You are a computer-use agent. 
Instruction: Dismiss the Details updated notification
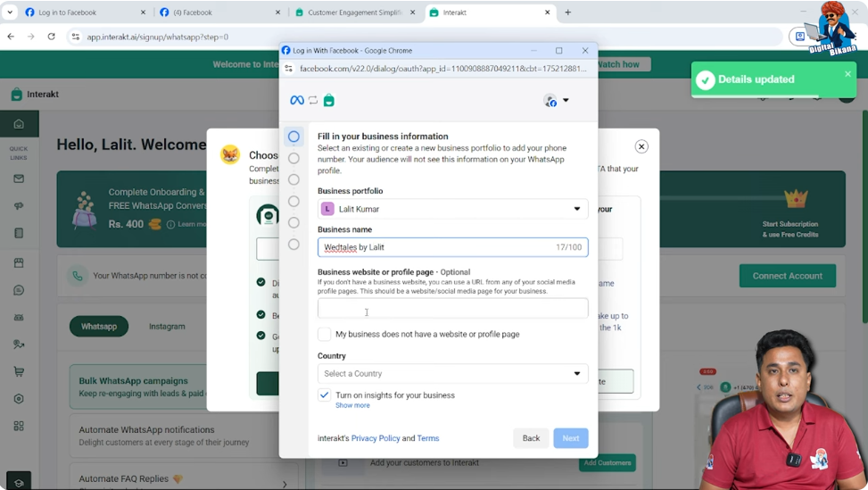coord(847,74)
